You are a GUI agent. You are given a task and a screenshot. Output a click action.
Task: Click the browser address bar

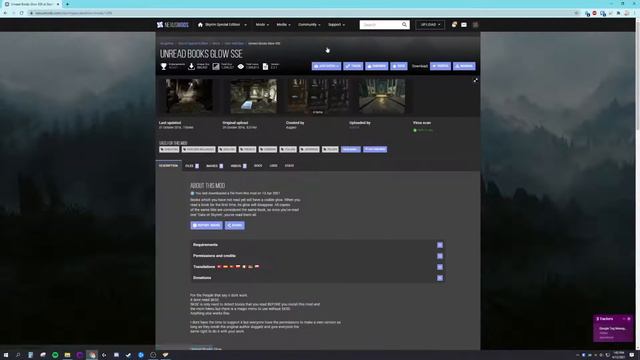click(302, 13)
